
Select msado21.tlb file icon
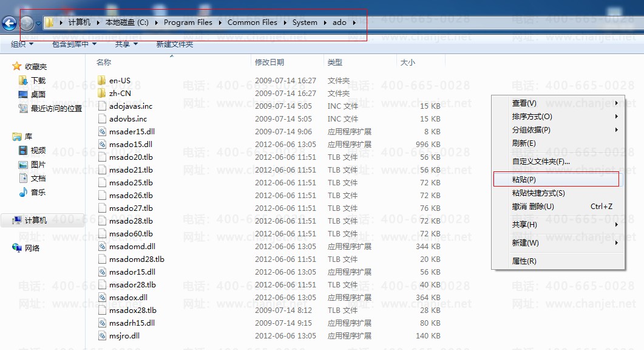click(x=102, y=170)
